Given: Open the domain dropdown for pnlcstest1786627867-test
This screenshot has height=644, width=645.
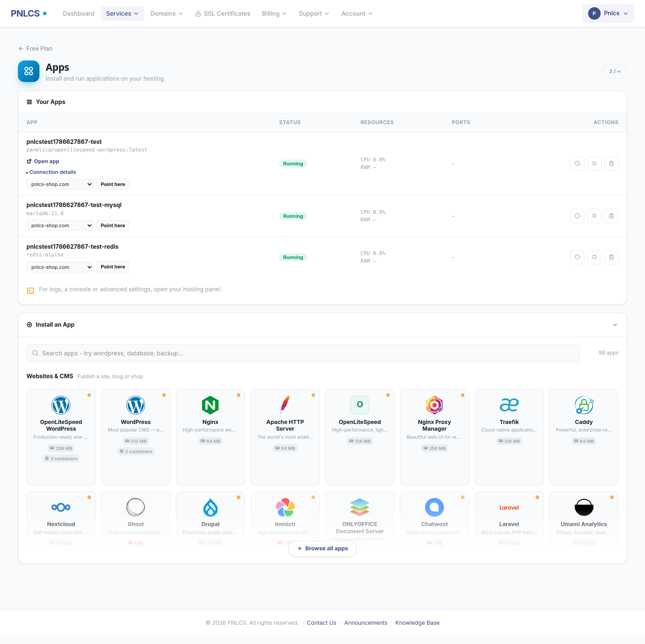Looking at the screenshot, I should (x=60, y=184).
